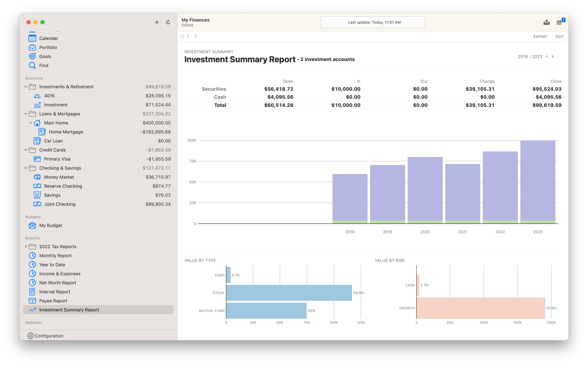Click Securities Change value $39,105.31
The height and width of the screenshot is (366, 588).
[480, 89]
